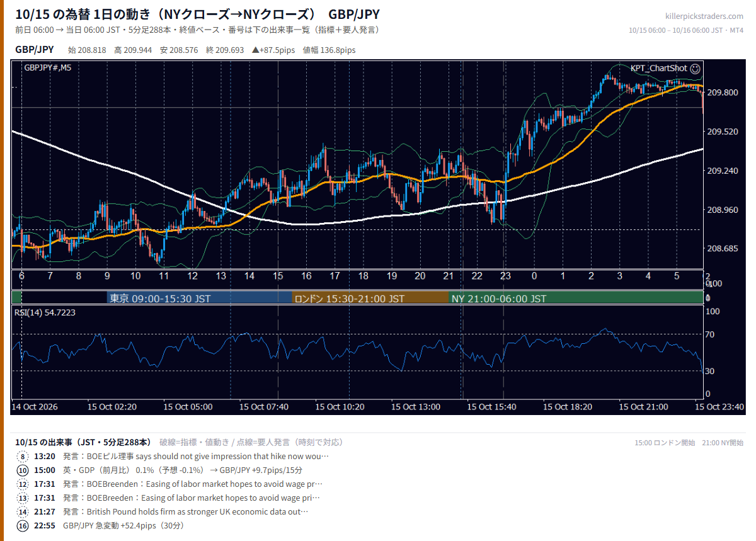The width and height of the screenshot is (756, 541).
Task: Click the 10/15 06:00 – 10/16 06:00 JST・MT4 range
Action: [x=687, y=30]
